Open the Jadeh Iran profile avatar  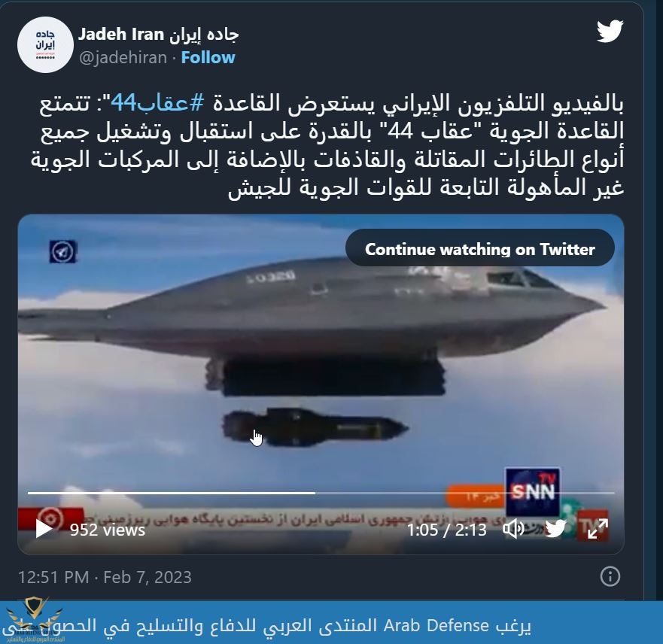pyautogui.click(x=45, y=45)
